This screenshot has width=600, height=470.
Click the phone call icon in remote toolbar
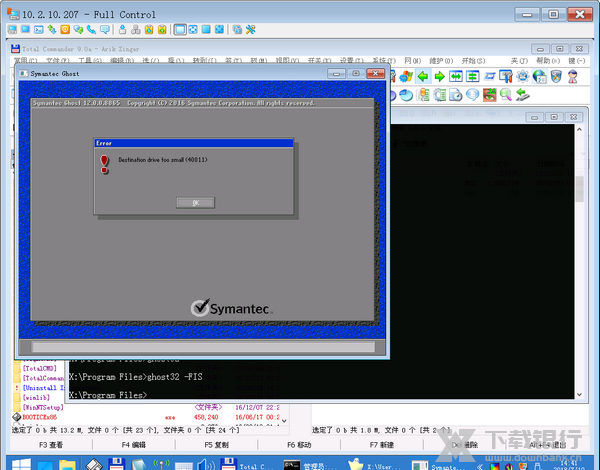[x=91, y=29]
